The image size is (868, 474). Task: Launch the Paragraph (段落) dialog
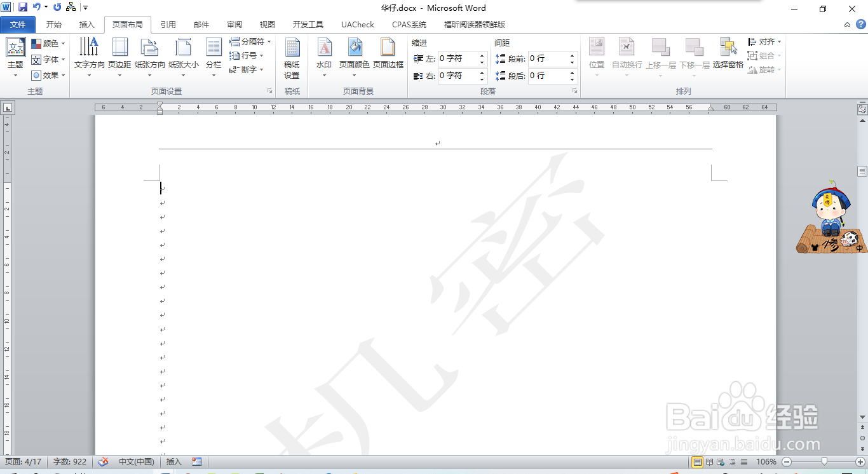575,91
